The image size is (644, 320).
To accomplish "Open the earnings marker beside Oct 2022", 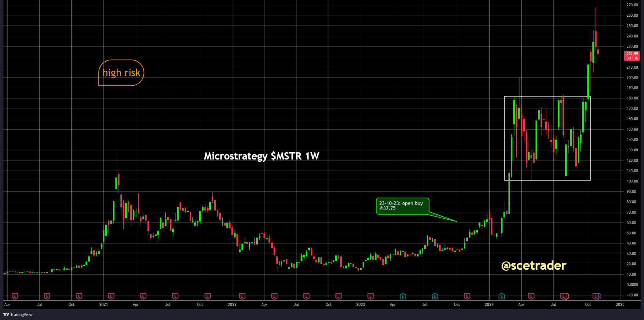I will click(x=338, y=296).
